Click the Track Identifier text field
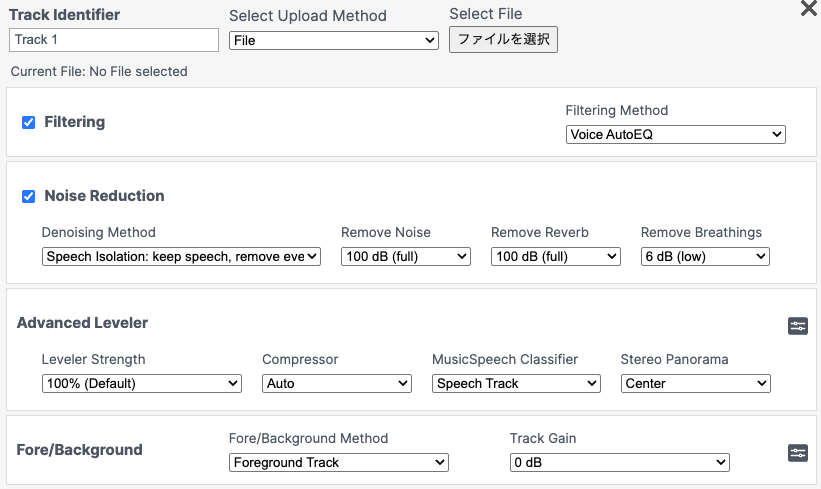821x489 pixels. click(x=114, y=40)
